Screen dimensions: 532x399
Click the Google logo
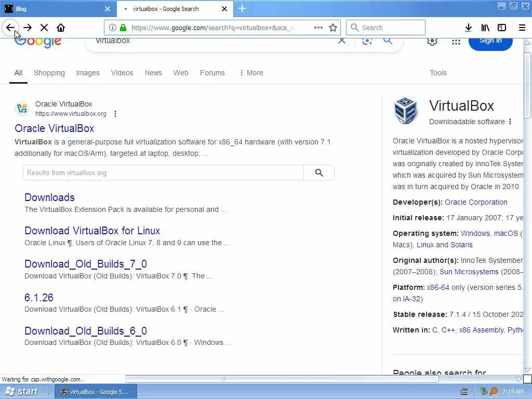pos(38,43)
